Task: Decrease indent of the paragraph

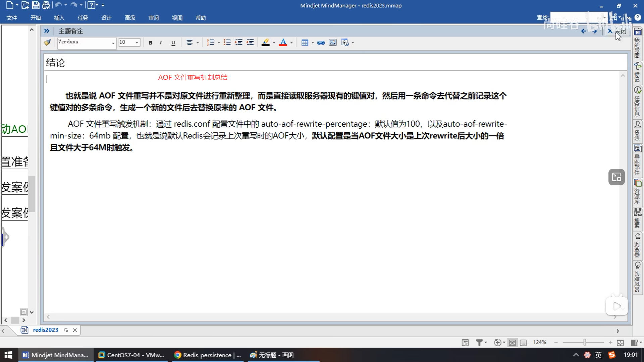Action: (x=238, y=43)
